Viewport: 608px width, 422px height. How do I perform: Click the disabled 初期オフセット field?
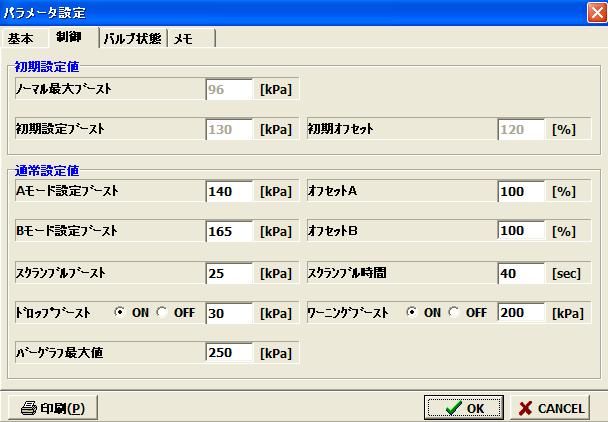coord(521,129)
